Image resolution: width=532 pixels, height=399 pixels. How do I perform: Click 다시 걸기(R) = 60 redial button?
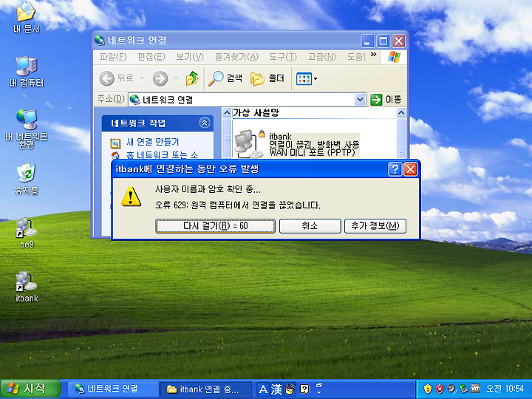pos(215,226)
